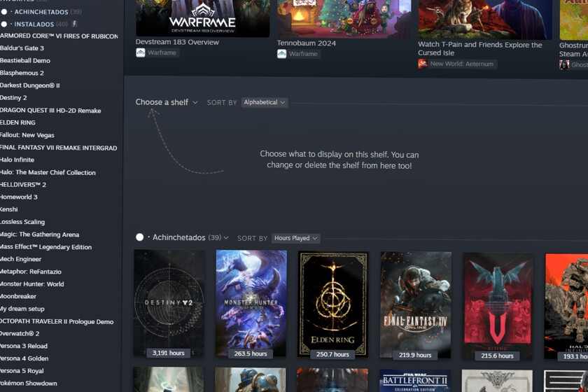Select Halo: The Master Chief Collection
Viewport: 588px width, 392px height.
[48, 173]
